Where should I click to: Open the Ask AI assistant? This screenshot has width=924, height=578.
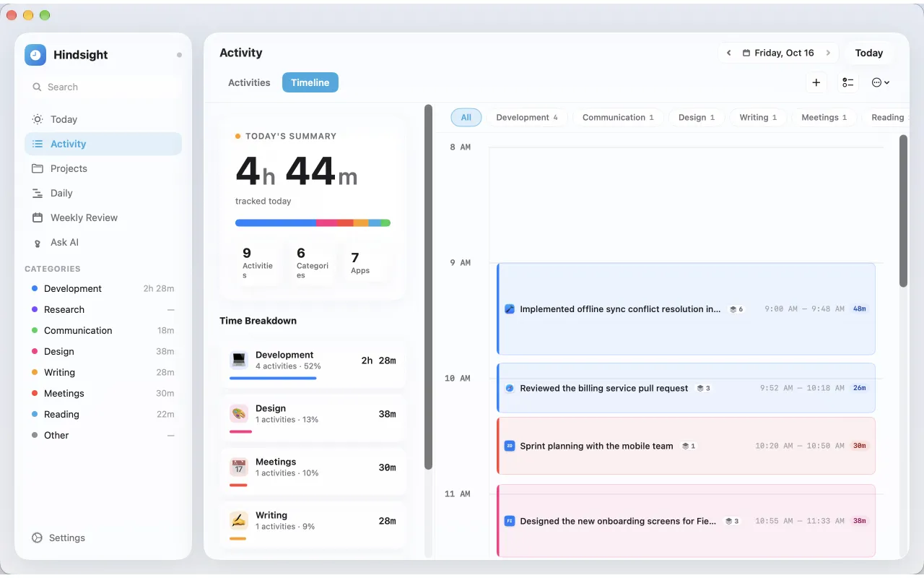(103, 242)
